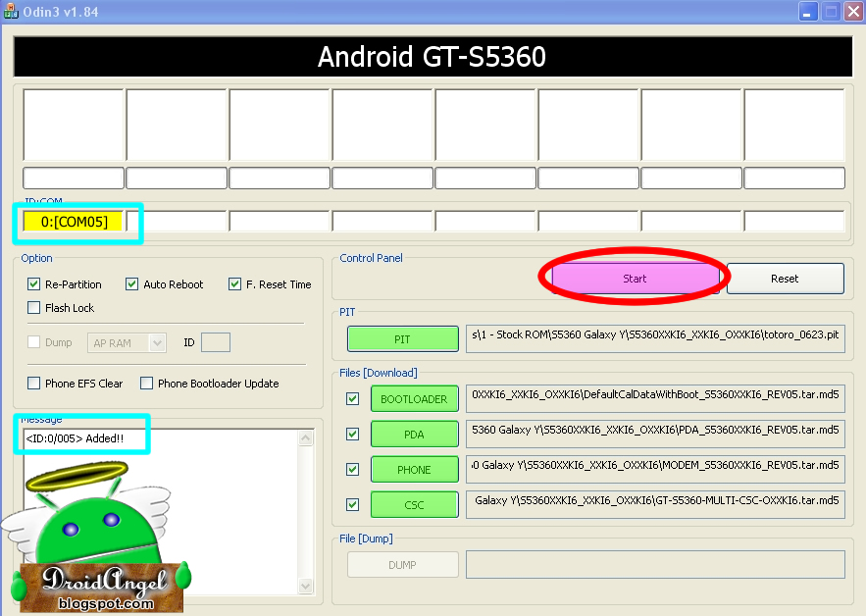Toggle the F. Reset Time checkbox
Image resolution: width=866 pixels, height=616 pixels.
234,283
